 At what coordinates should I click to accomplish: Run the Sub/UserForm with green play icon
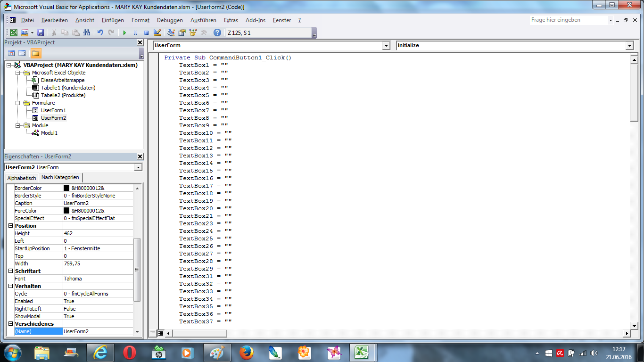pyautogui.click(x=124, y=33)
